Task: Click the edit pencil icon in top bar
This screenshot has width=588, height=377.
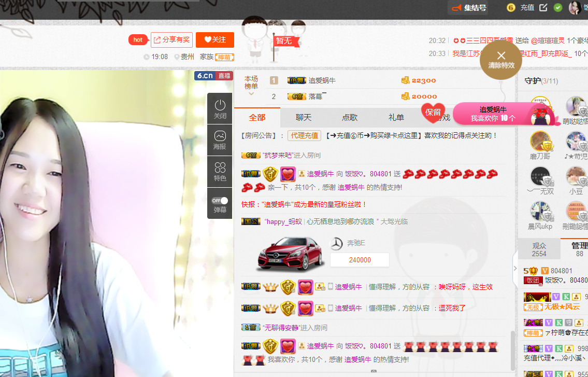Action: pyautogui.click(x=543, y=8)
